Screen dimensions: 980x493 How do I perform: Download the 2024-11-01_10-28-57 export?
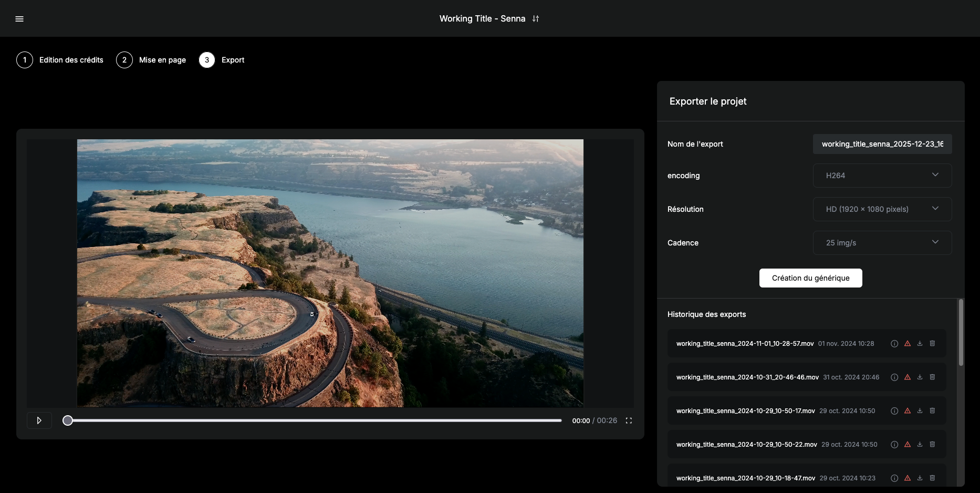(920, 344)
